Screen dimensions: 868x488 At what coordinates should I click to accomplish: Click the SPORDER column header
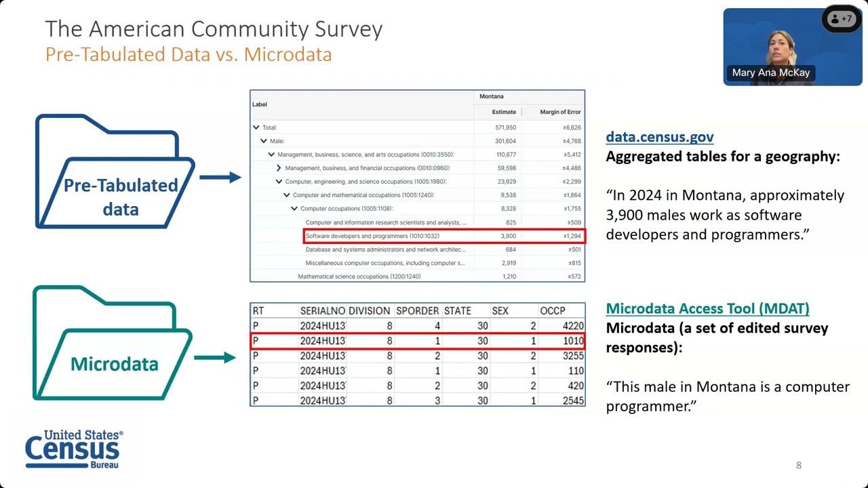(x=418, y=311)
